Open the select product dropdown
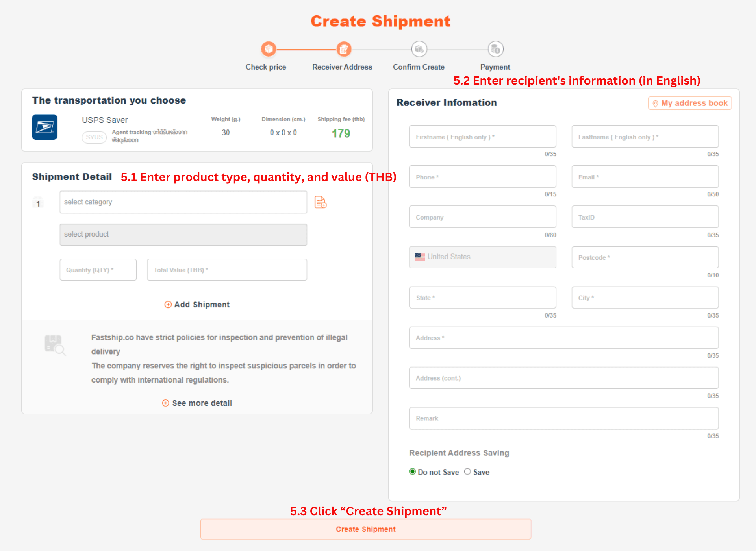Screen dimensions: 756x551 coord(183,235)
